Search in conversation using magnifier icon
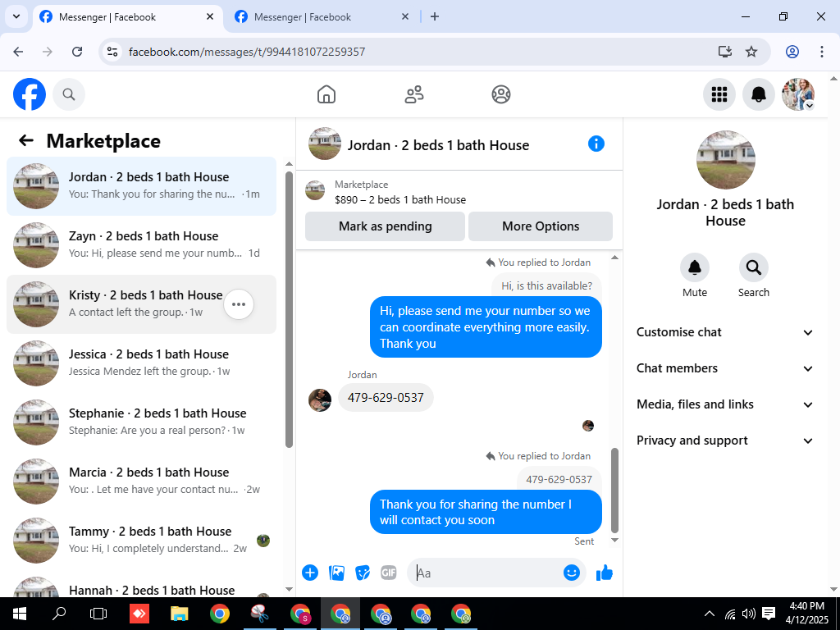 [753, 267]
